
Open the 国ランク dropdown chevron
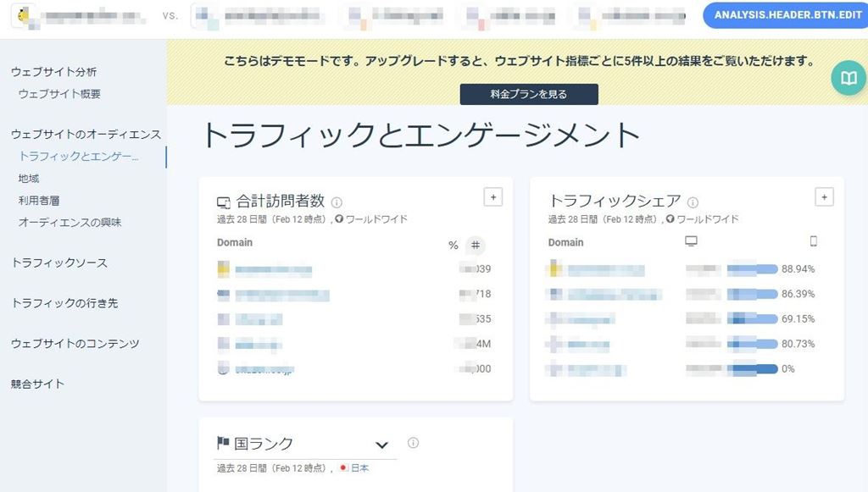(381, 445)
